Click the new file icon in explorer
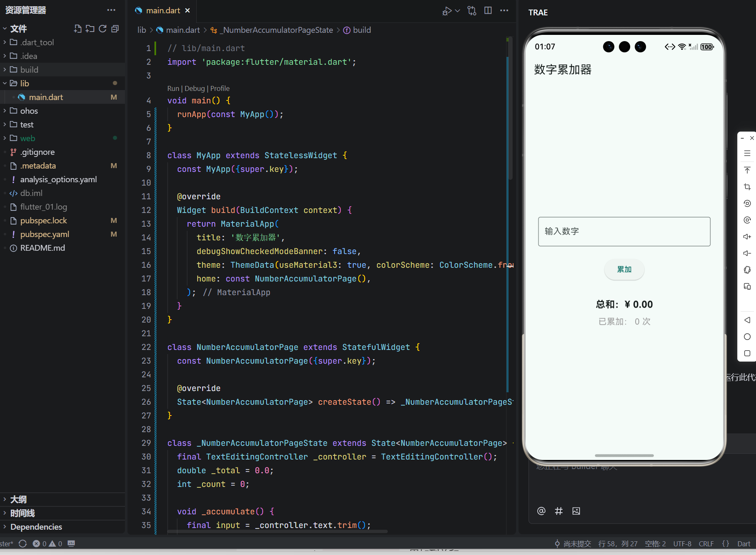Screen dimensions: 756x555 coord(78,29)
